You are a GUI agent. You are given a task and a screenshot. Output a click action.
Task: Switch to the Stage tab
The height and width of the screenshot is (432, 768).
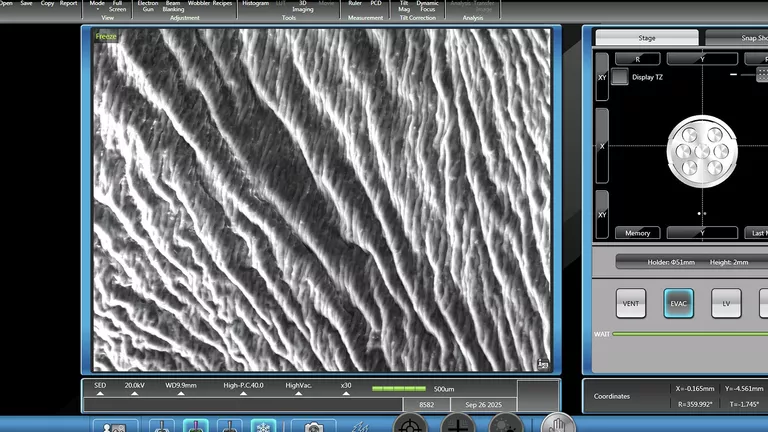646,38
